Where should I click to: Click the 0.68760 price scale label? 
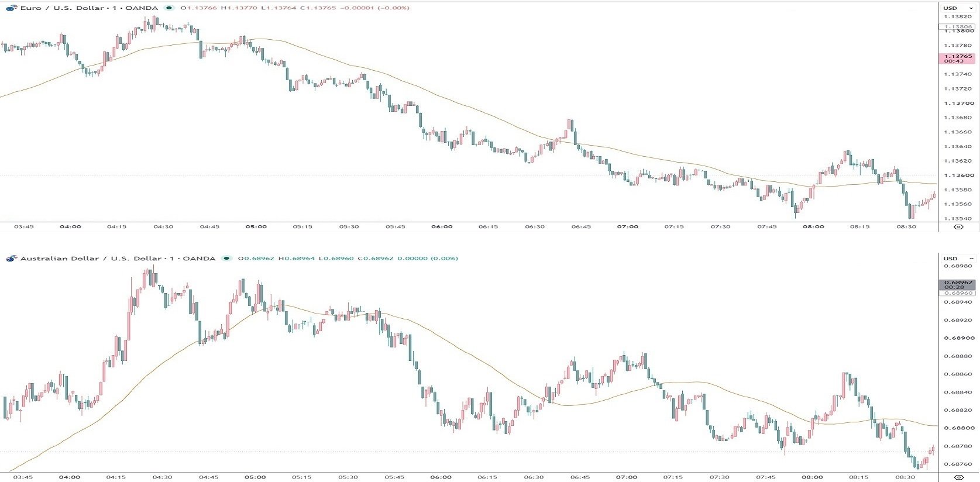pyautogui.click(x=958, y=464)
